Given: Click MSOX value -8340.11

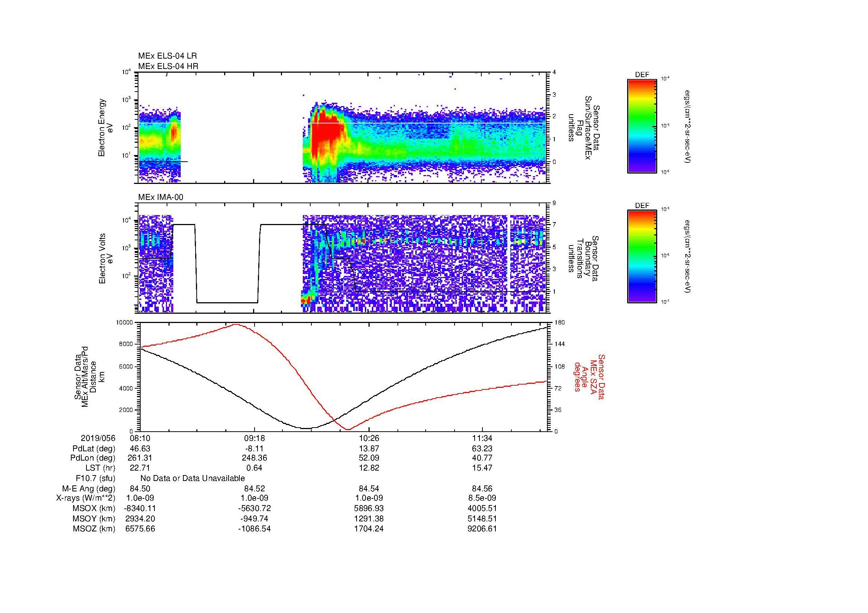Looking at the screenshot, I should [140, 508].
